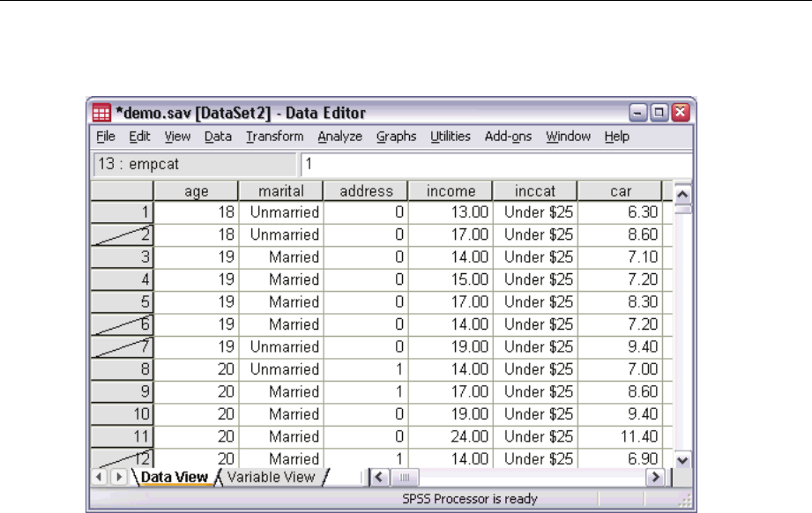The width and height of the screenshot is (812, 513).
Task: Click income cell 24.00 in row 11
Action: pos(451,436)
